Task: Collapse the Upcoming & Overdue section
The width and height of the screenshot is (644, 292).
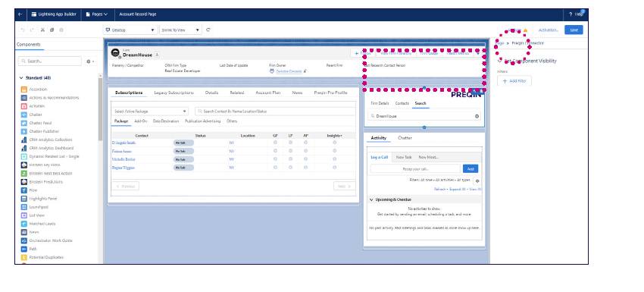Action: [x=372, y=200]
